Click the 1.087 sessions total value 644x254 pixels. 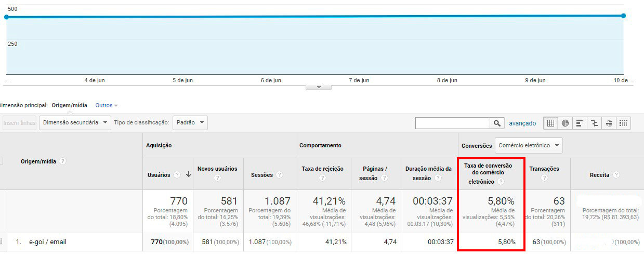(277, 201)
